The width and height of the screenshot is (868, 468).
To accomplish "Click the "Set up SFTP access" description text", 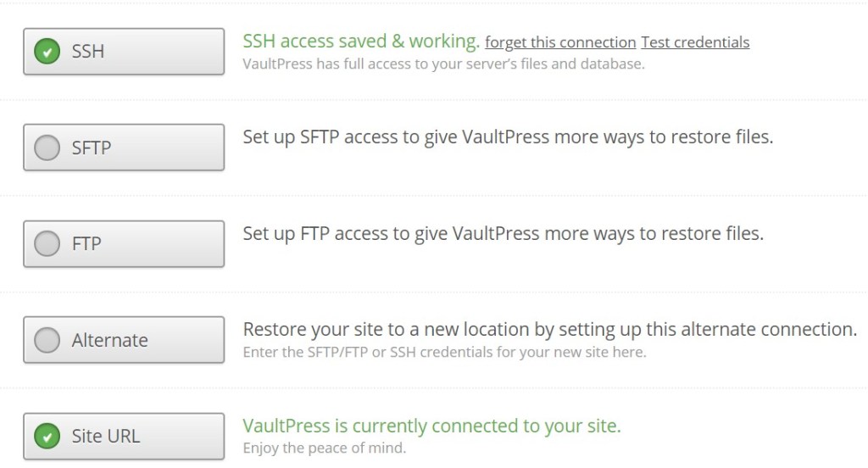I will [508, 137].
